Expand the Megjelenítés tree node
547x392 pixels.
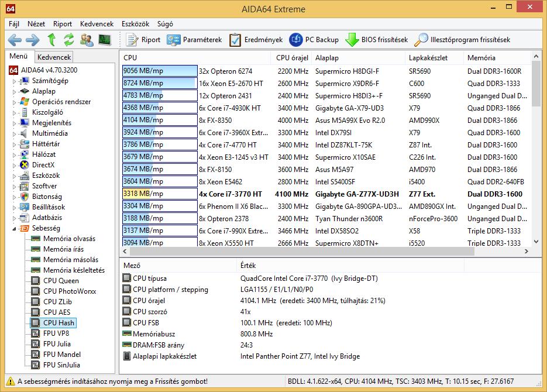point(14,123)
